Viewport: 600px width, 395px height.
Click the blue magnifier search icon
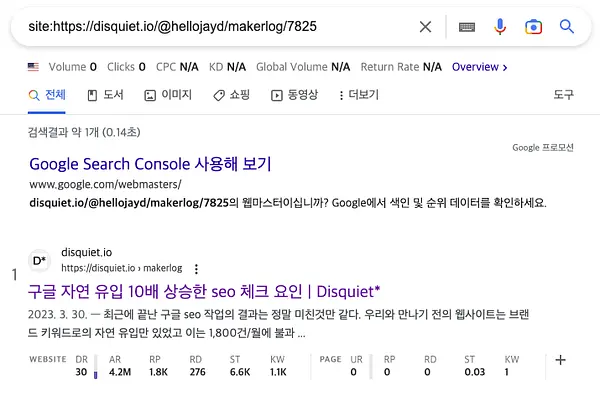point(567,26)
